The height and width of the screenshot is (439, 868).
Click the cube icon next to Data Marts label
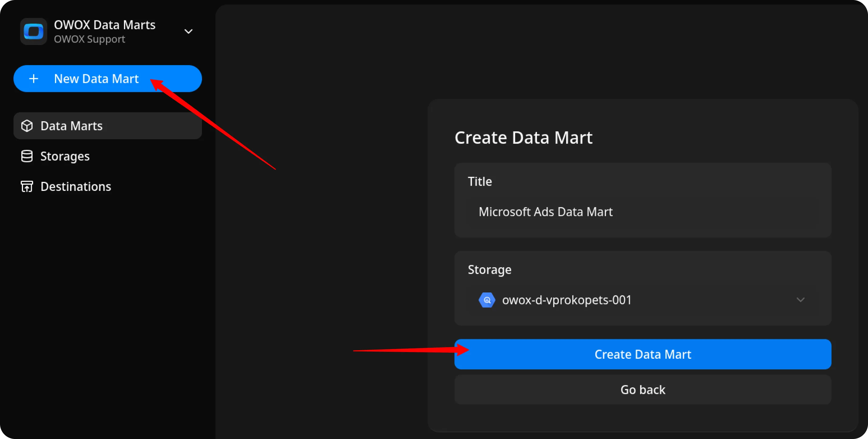point(27,126)
